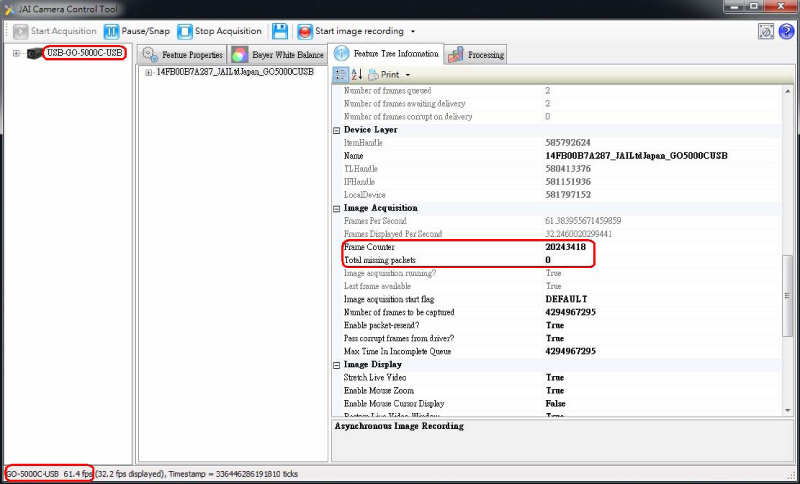Click the settings icon next to help
The image size is (800, 484).
[x=766, y=32]
